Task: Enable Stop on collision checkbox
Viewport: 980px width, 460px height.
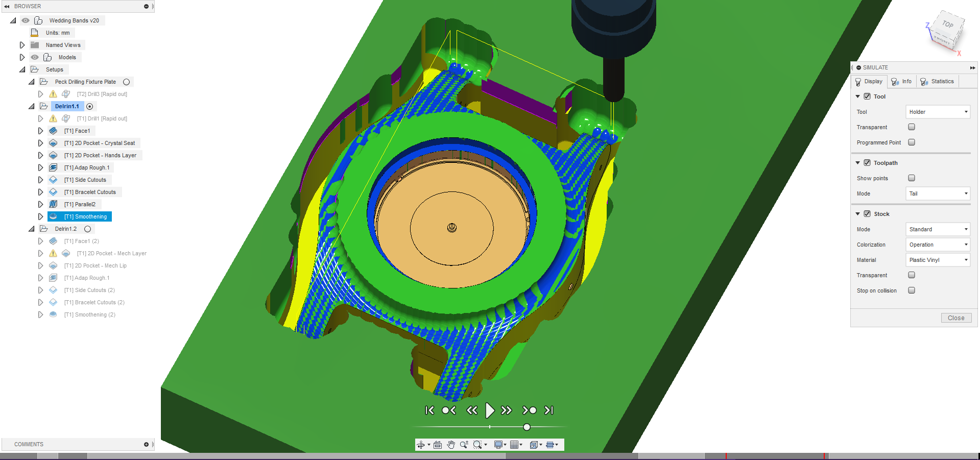Action: (x=912, y=290)
